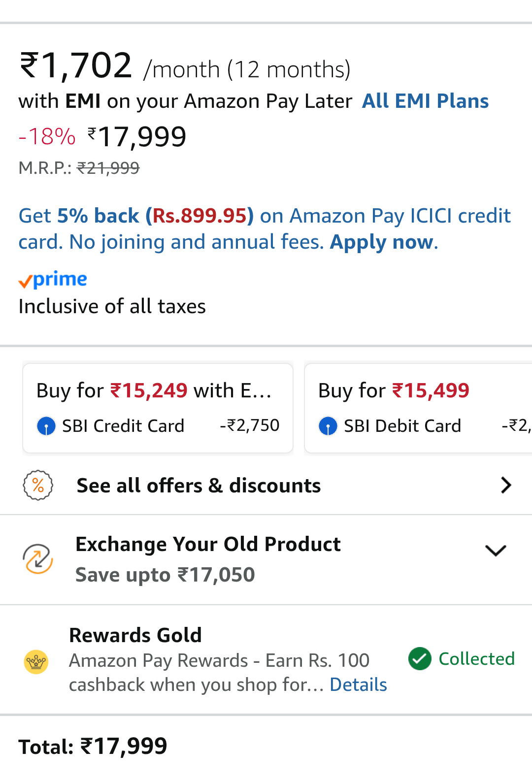
Task: Tap the SBI logo on Credit Card offer
Action: [46, 426]
